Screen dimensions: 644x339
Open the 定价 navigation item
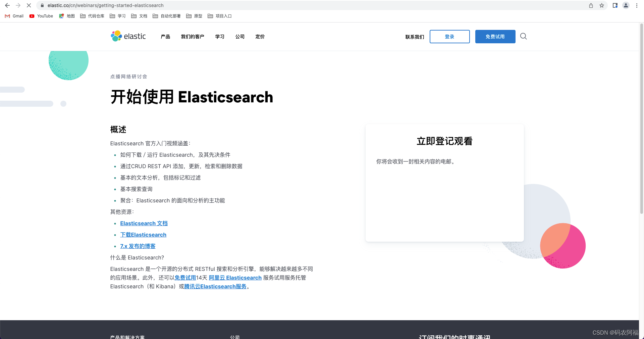pyautogui.click(x=260, y=37)
